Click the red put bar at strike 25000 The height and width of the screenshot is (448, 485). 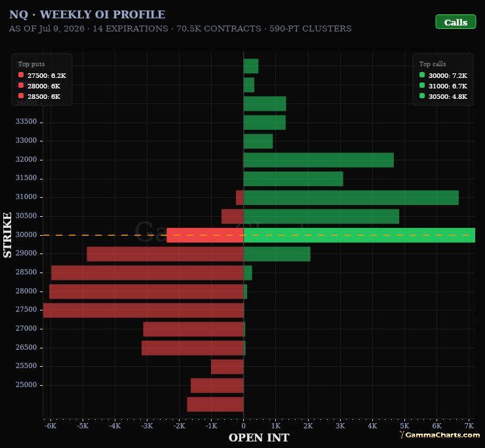coord(217,385)
